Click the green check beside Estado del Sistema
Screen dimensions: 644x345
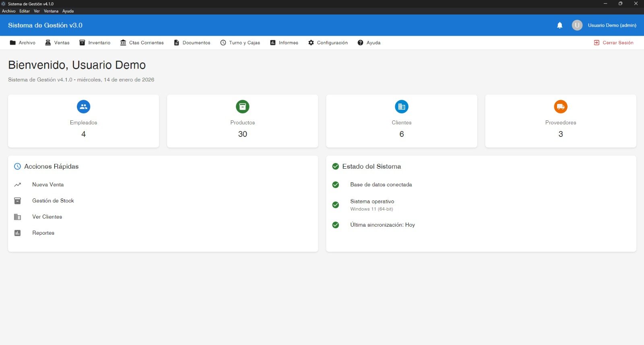coord(336,166)
